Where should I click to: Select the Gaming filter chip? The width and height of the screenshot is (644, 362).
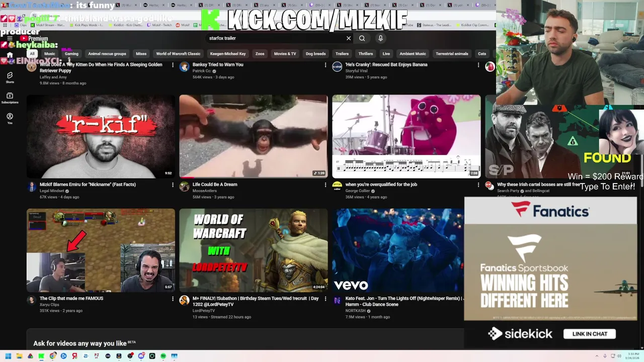[71, 54]
